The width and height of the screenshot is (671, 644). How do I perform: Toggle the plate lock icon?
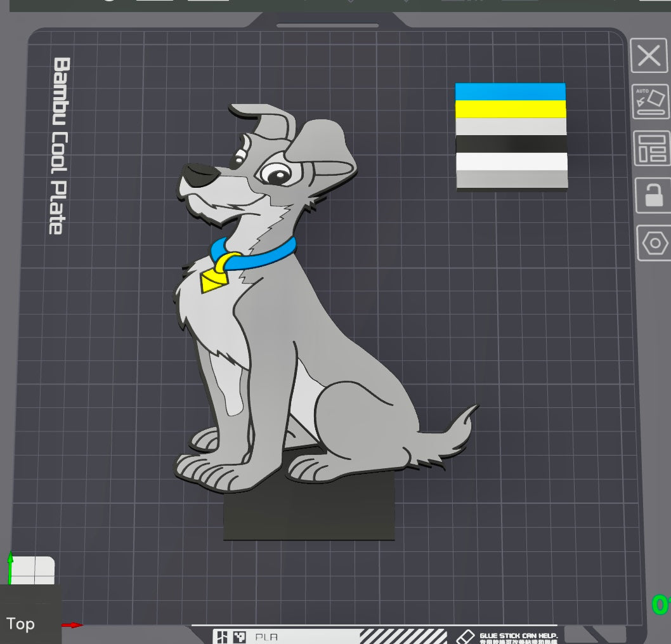pyautogui.click(x=653, y=195)
